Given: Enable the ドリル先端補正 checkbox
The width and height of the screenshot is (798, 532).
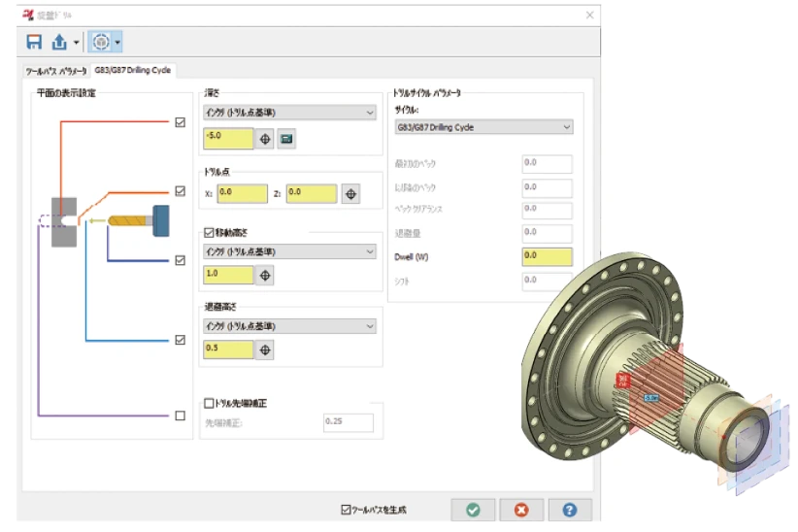Looking at the screenshot, I should [209, 402].
